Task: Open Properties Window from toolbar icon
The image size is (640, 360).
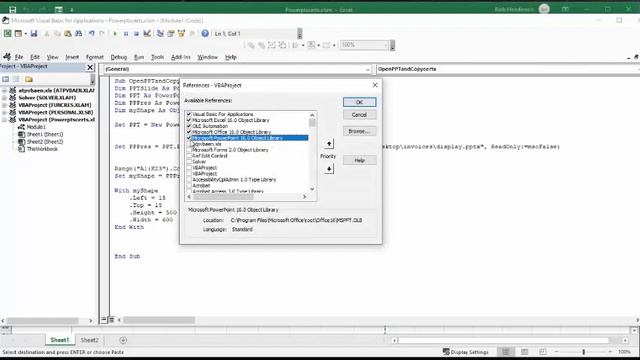Action: [171, 33]
